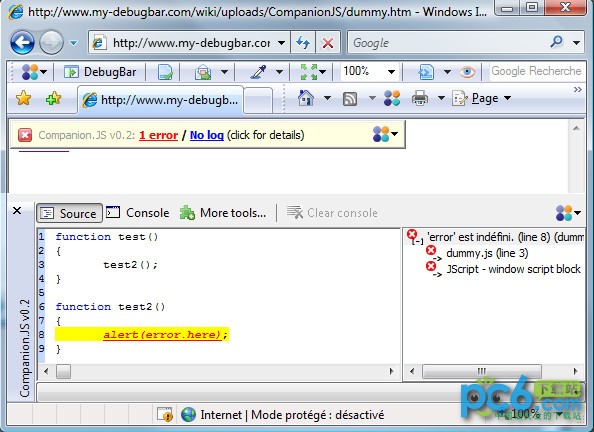594x432 pixels.
Task: Collapse the 'error' est indéfini tree node
Action: (x=417, y=241)
